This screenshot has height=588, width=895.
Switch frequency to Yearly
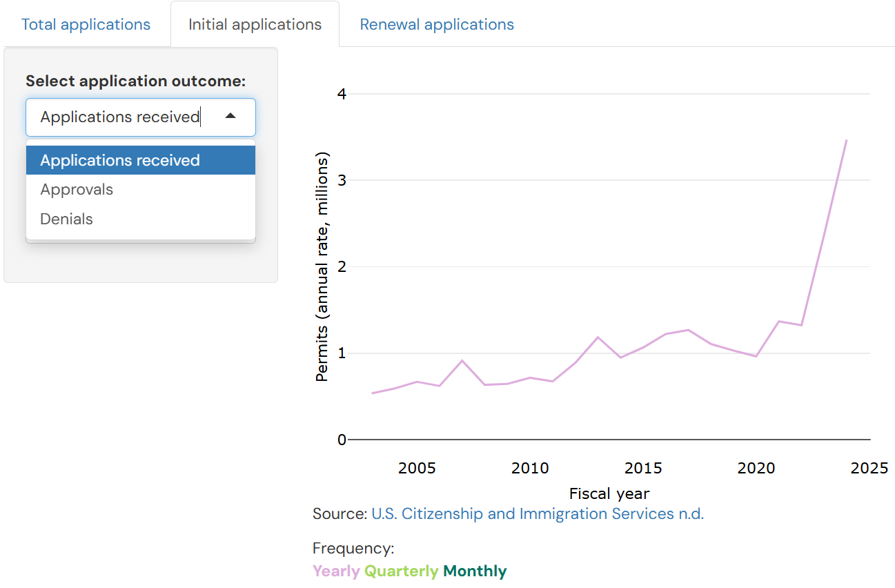[x=336, y=571]
